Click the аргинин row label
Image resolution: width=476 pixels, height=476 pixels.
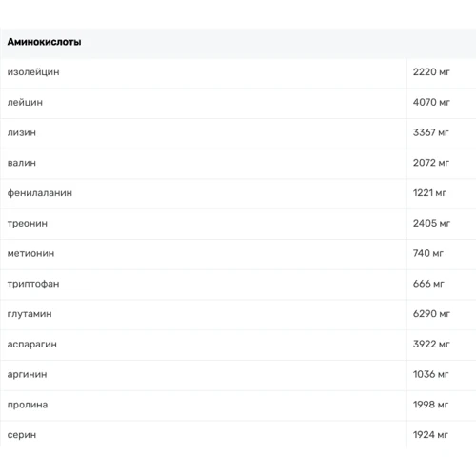(x=27, y=374)
